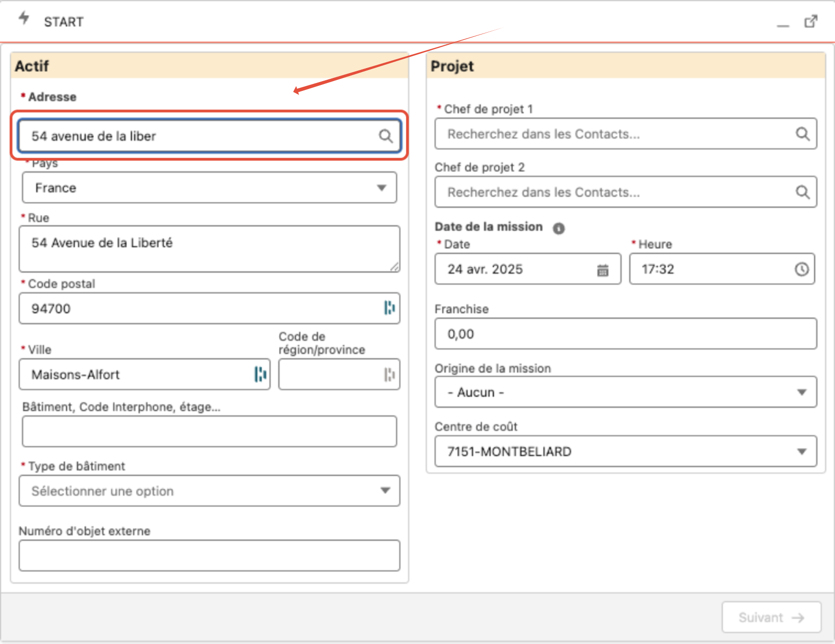
Task: Open the Type de bâtiment dropdown
Action: pos(209,491)
